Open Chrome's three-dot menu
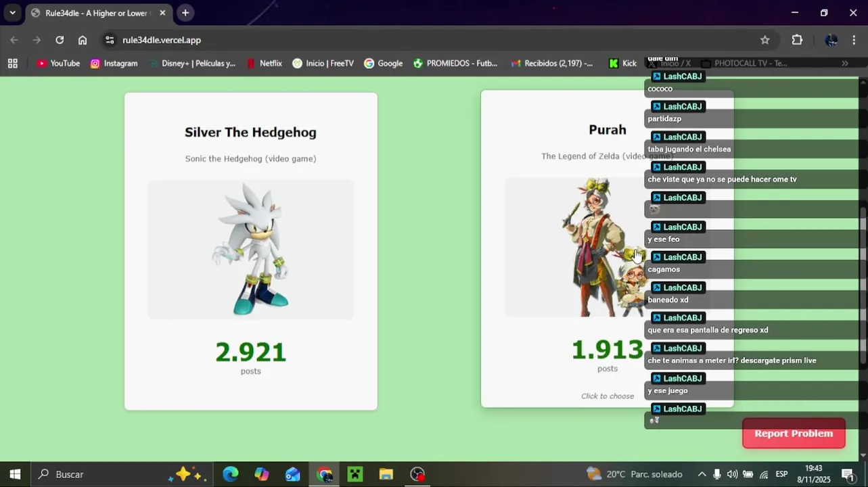Viewport: 868px width, 487px height. point(855,40)
